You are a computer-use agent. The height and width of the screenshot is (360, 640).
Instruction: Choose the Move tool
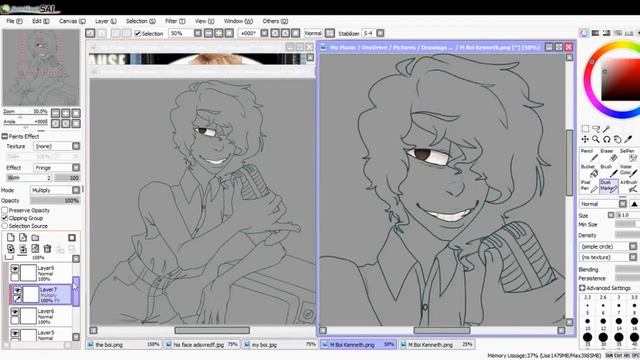[x=585, y=140]
